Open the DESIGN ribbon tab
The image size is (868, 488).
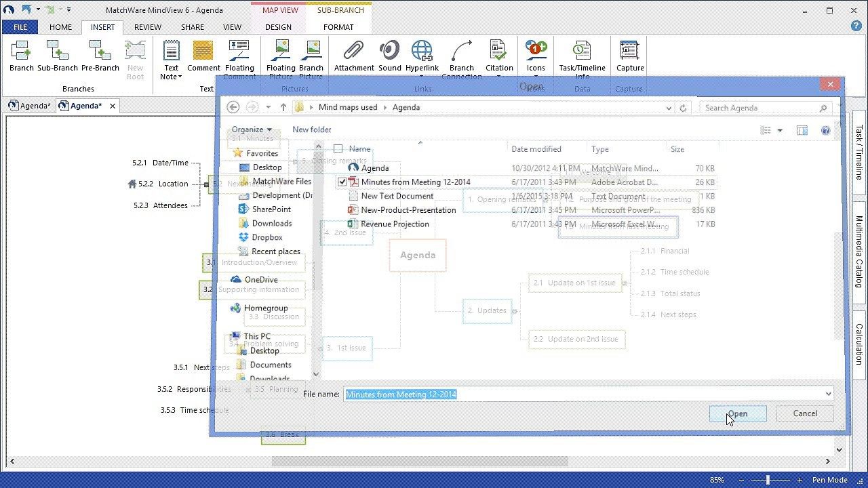pyautogui.click(x=278, y=27)
